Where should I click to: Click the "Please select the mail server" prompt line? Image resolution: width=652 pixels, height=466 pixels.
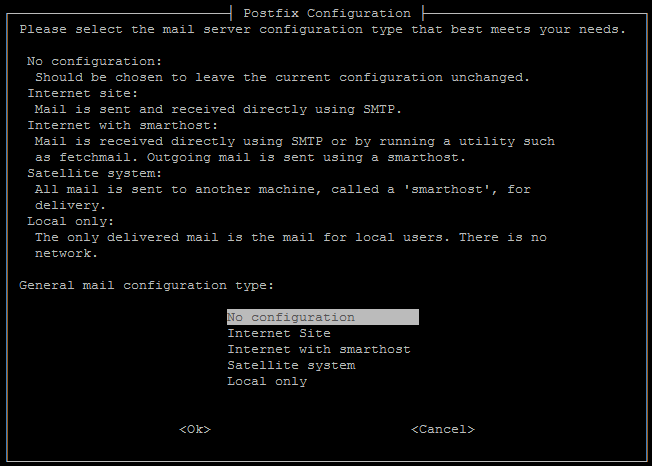(x=322, y=29)
